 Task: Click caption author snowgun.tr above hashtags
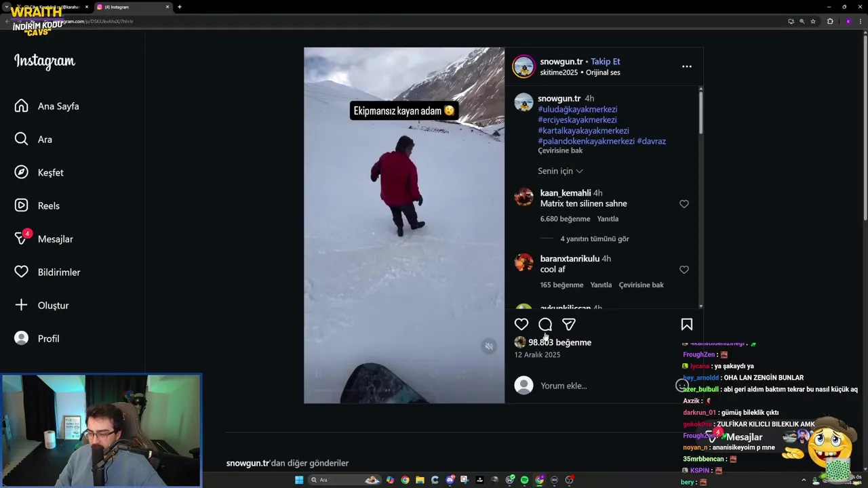pyautogui.click(x=559, y=99)
